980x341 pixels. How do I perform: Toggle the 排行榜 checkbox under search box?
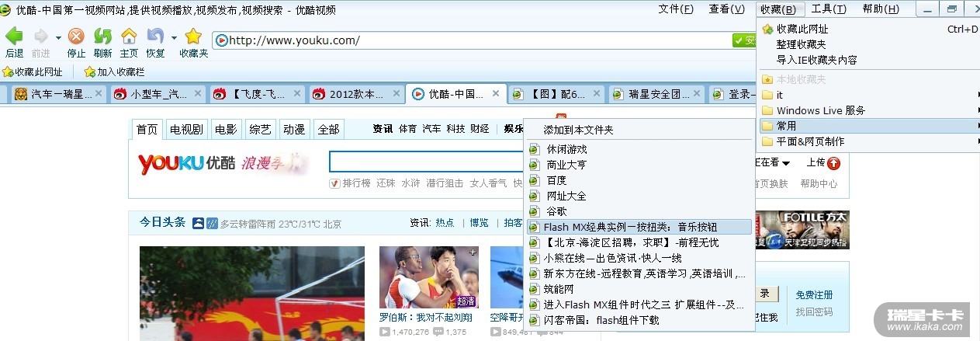tap(334, 183)
